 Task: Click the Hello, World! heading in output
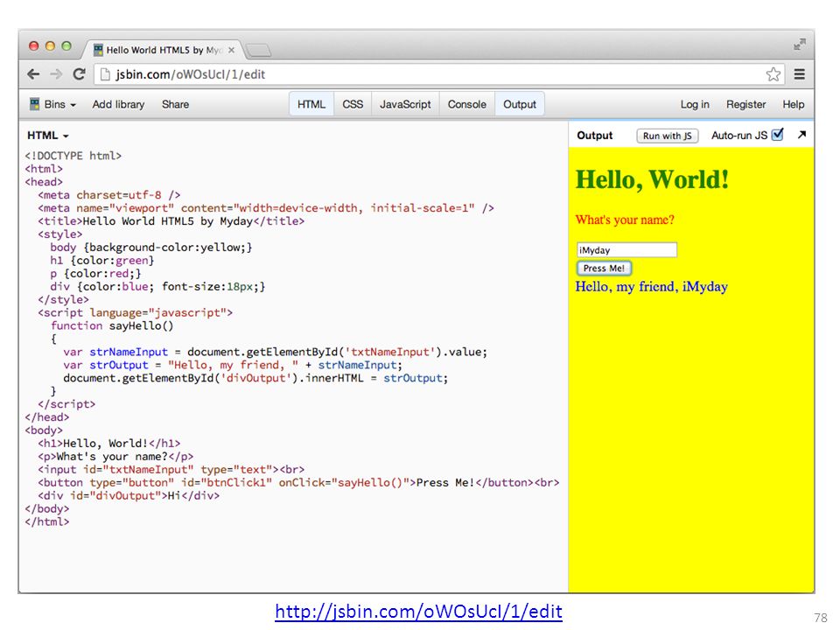pos(652,179)
